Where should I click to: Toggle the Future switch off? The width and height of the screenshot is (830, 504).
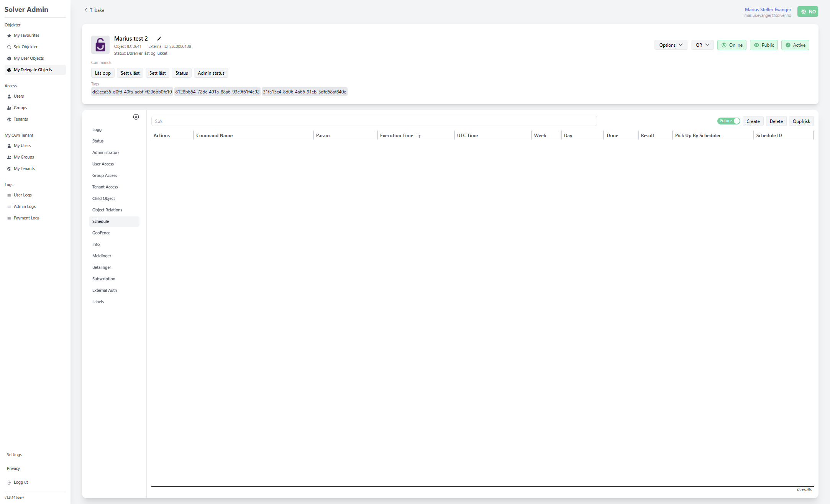pos(729,121)
